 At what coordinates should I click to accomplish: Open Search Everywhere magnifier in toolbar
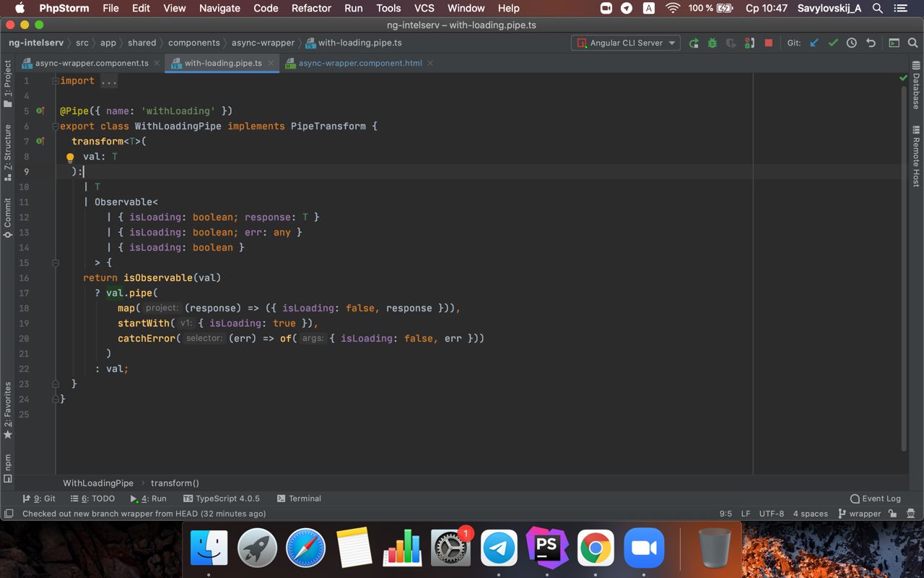(912, 43)
